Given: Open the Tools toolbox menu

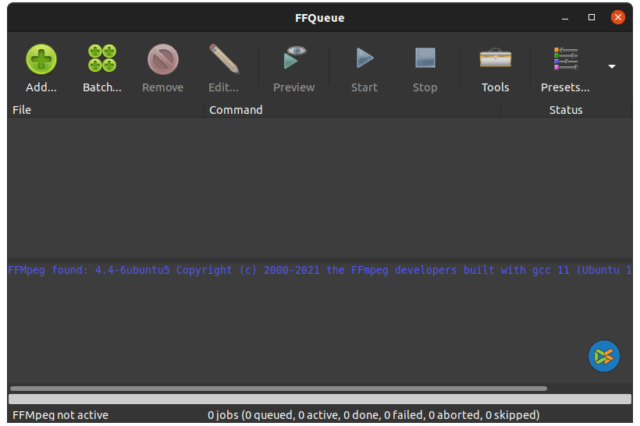Looking at the screenshot, I should [495, 60].
